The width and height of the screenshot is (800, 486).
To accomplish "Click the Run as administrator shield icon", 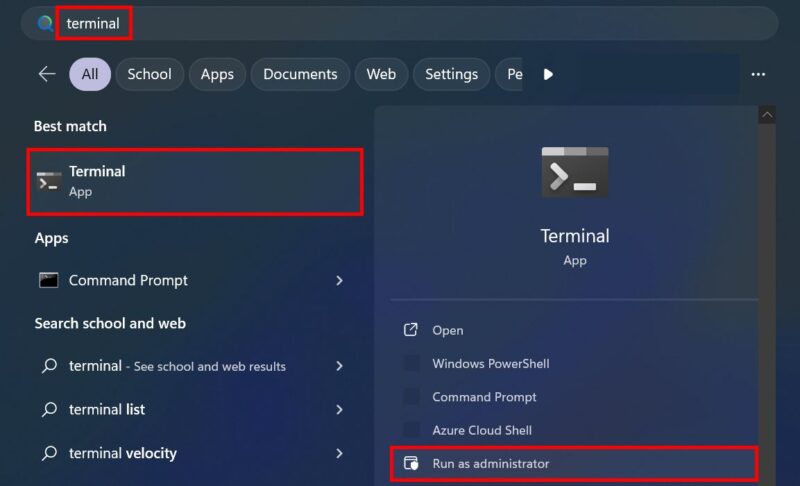I will pyautogui.click(x=411, y=463).
